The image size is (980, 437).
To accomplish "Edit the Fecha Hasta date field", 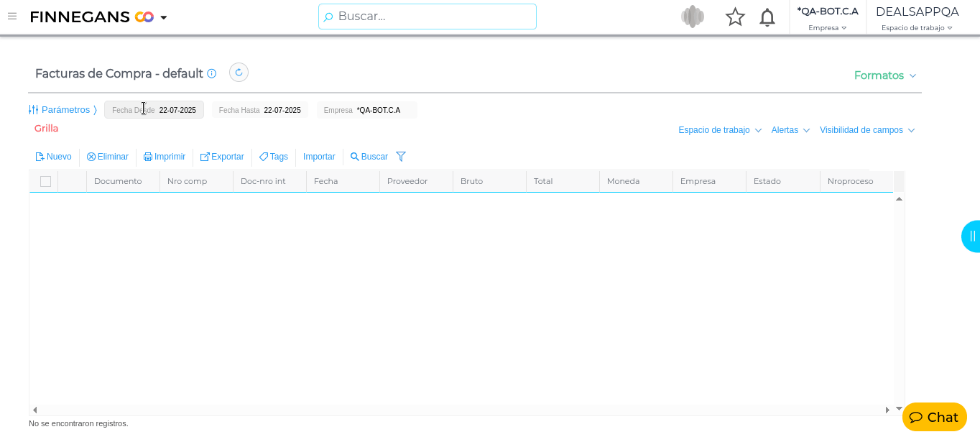I will coord(260,110).
